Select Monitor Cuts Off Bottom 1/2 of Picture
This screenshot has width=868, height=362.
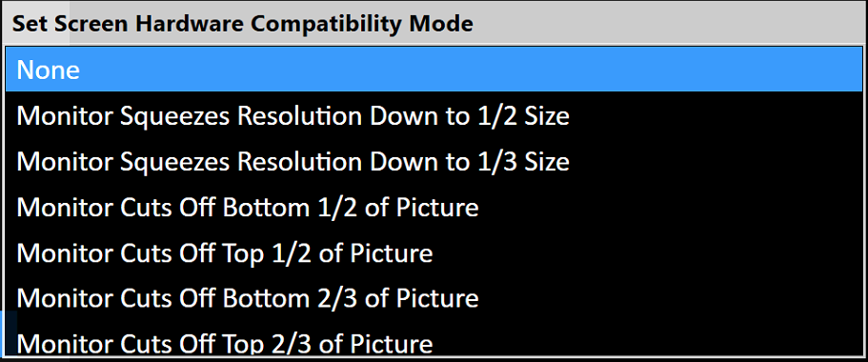tap(434, 207)
